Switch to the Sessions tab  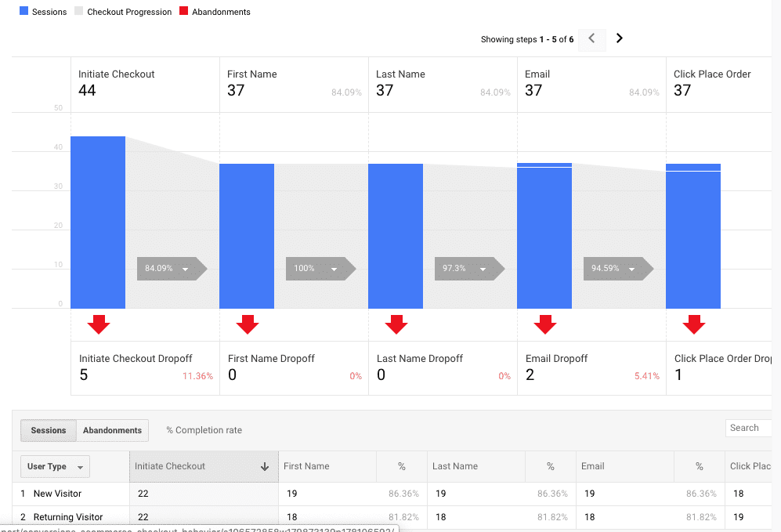point(49,430)
